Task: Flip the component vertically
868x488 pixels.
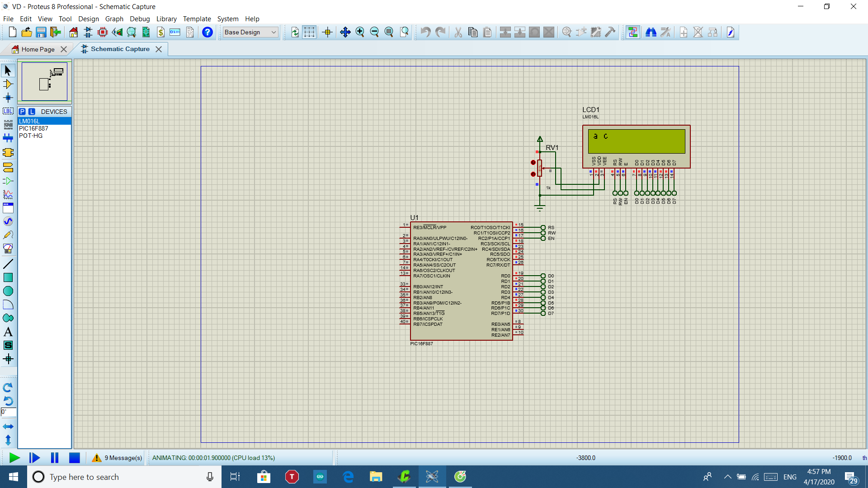Action: 8,440
